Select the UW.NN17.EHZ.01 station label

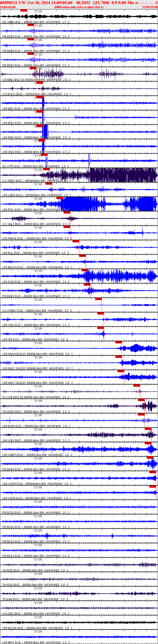click(x=38, y=383)
